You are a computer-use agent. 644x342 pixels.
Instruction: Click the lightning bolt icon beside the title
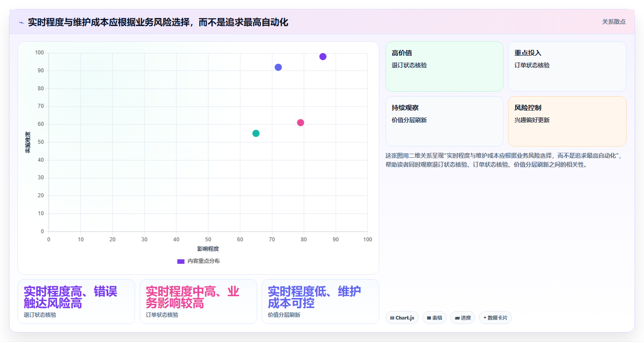point(21,22)
